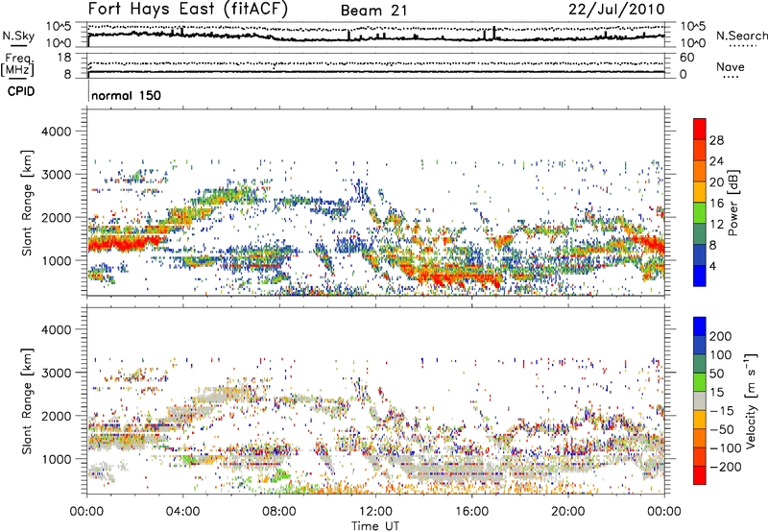Pick the gray Velocity segment between 15 and -15
Viewport: 768px width, 532px height.
click(700, 400)
